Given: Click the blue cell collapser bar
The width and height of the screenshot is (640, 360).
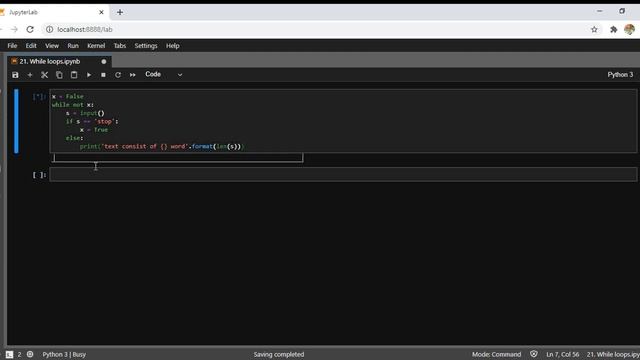Looking at the screenshot, I should pyautogui.click(x=16, y=121).
